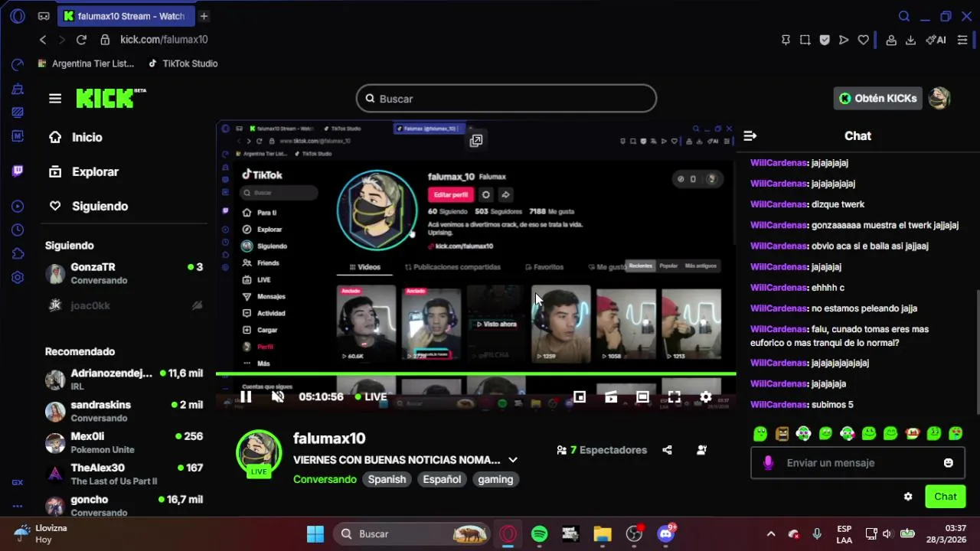
Task: Open Opera easy setup sliders icon
Action: 962,40
